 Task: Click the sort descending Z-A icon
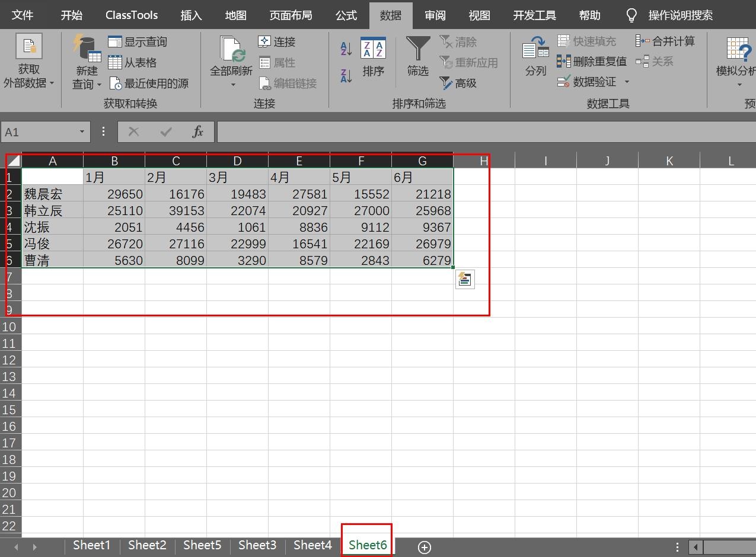tap(346, 75)
